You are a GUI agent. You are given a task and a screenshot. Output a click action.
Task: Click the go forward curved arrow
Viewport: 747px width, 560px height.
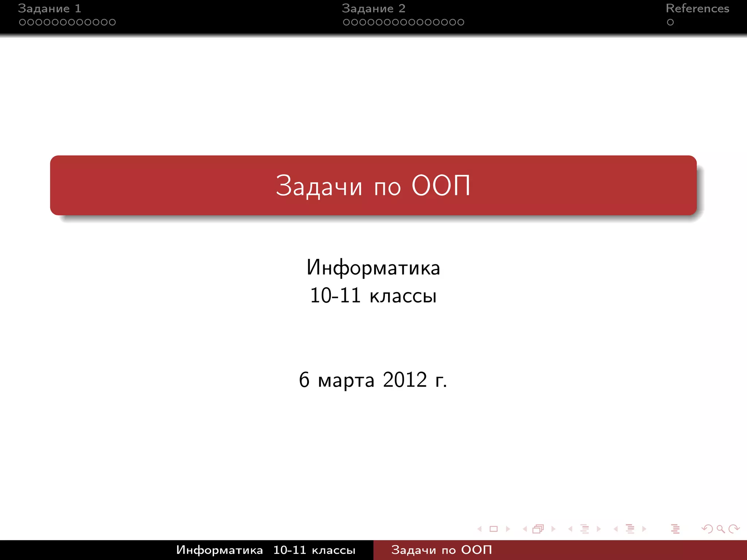click(x=734, y=529)
